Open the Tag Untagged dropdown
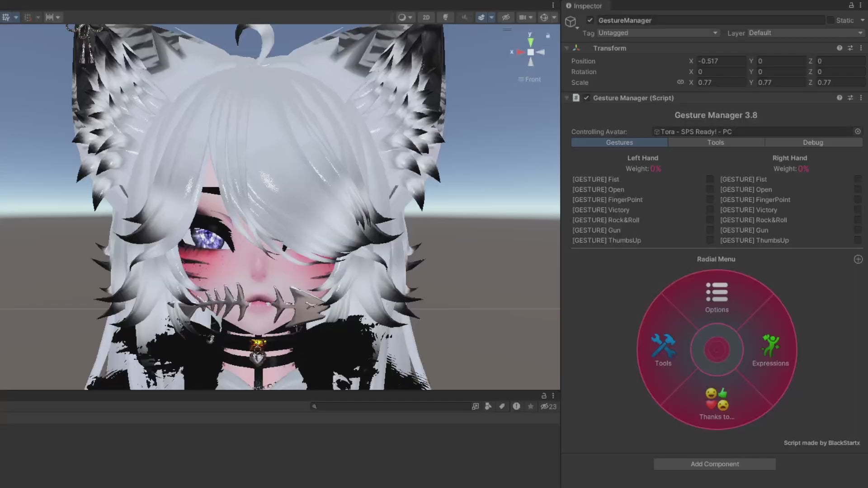868x488 pixels. tap(657, 33)
